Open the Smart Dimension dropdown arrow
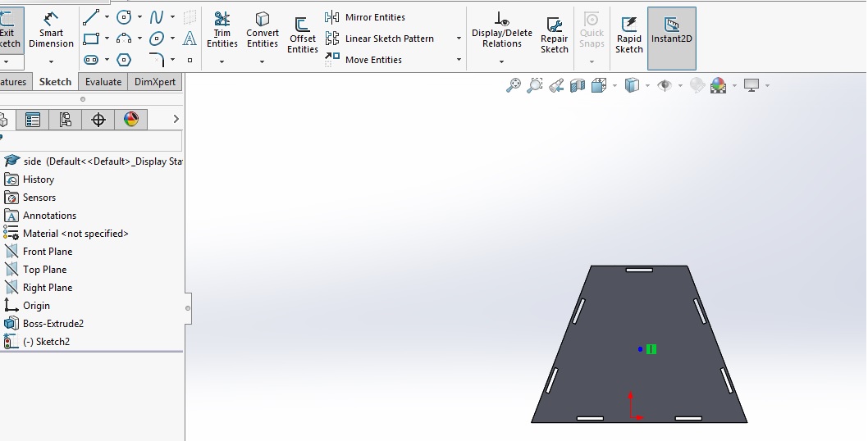Screen dimensions: 868x441 point(51,61)
